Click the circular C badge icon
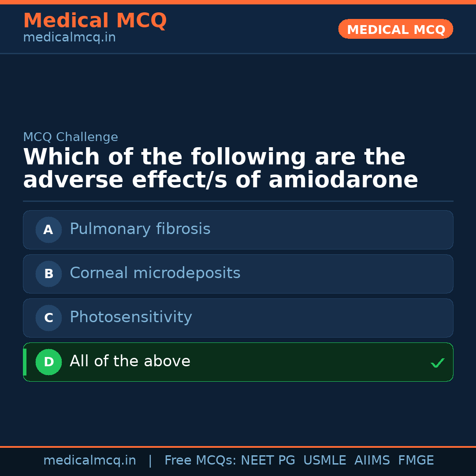Screen dimensions: 476x476 48,318
